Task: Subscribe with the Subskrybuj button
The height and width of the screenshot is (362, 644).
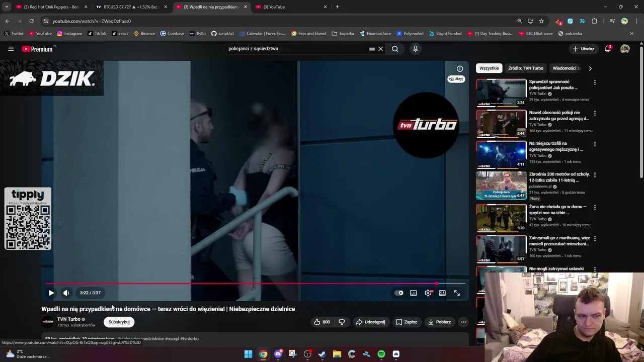Action: pos(119,322)
